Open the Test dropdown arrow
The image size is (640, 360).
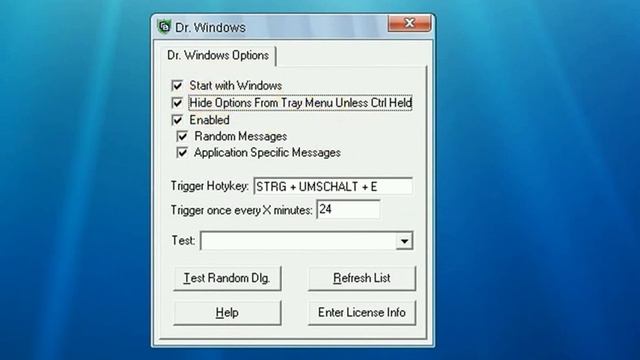(404, 241)
